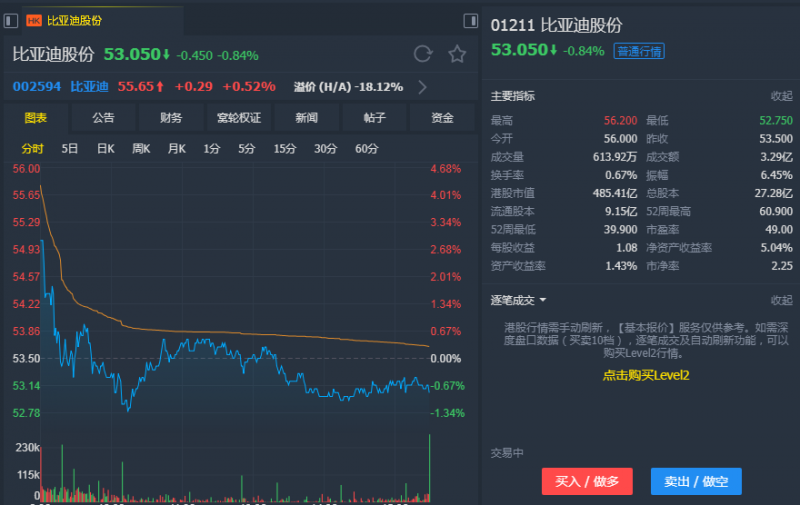Image resolution: width=800 pixels, height=505 pixels.
Task: Click the 点击购买Level2 link
Action: pyautogui.click(x=646, y=375)
